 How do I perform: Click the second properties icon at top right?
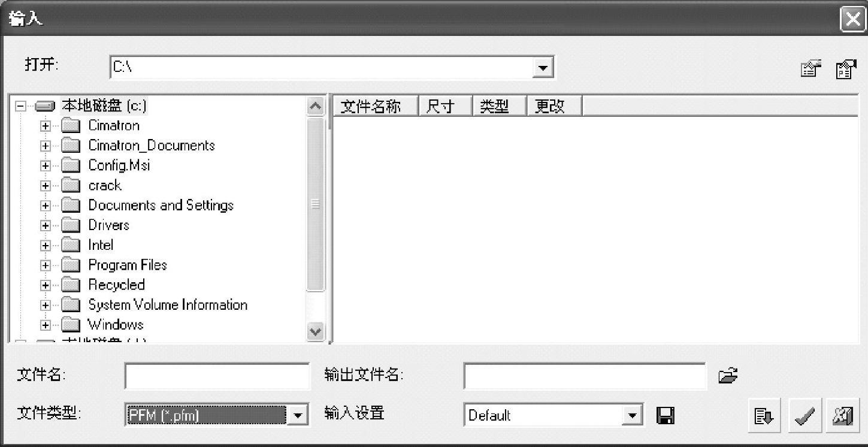846,69
